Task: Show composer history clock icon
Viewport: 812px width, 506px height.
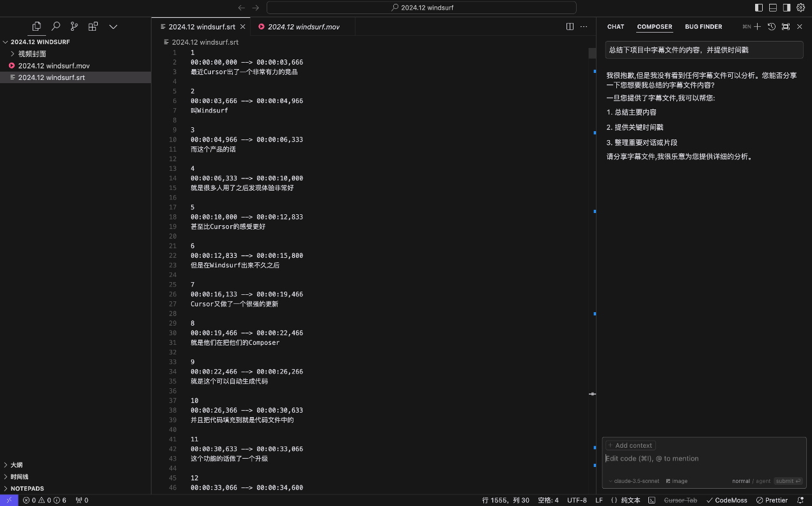Action: [x=772, y=27]
